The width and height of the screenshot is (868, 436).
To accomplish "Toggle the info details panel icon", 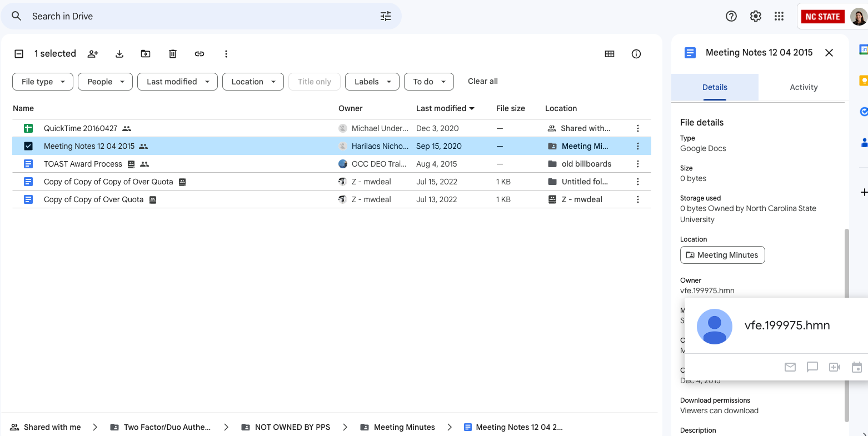I will [x=636, y=54].
